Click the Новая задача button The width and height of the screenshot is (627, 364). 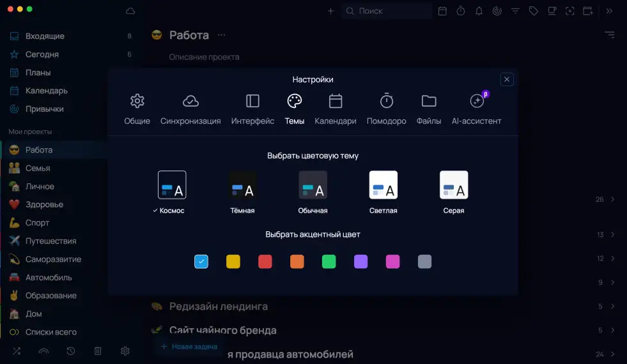[x=189, y=347]
